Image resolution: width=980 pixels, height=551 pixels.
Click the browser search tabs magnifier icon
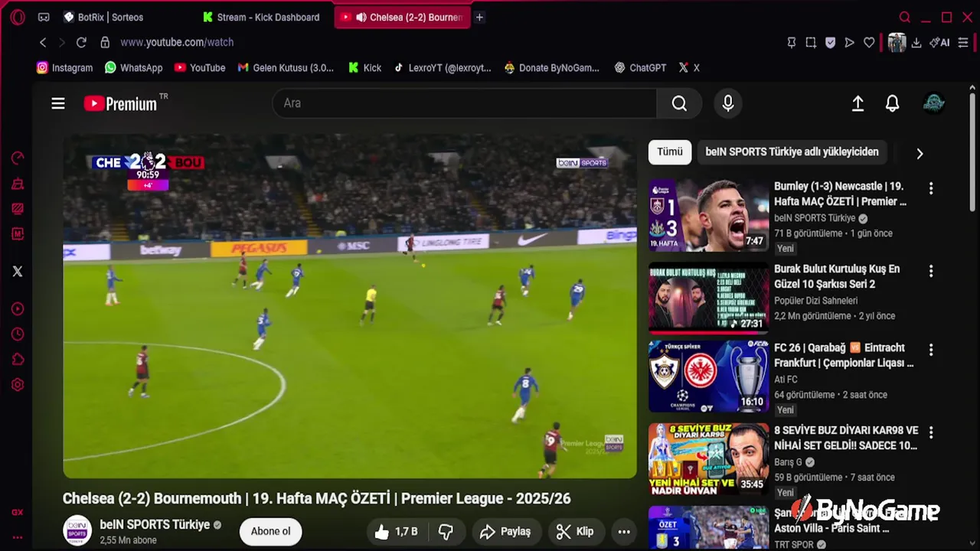click(905, 17)
